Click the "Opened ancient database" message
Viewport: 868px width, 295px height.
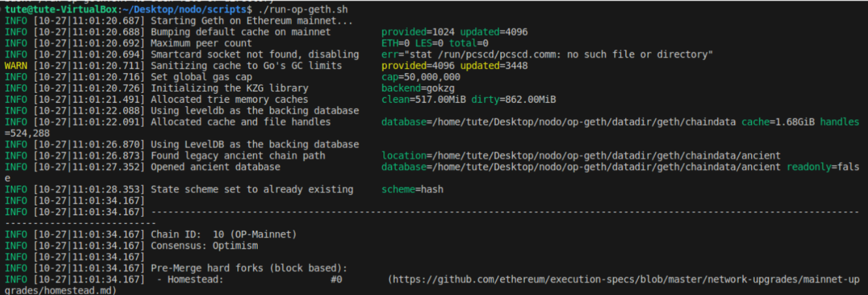click(215, 167)
